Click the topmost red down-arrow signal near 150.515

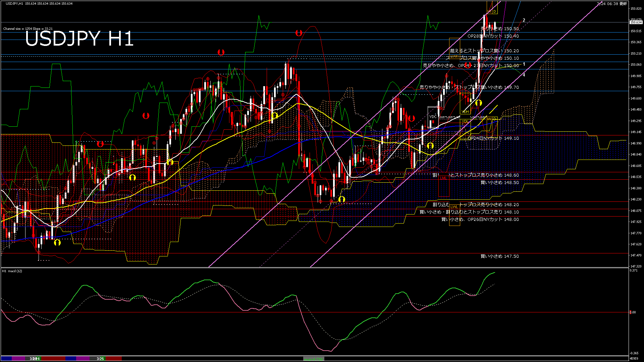[x=299, y=33]
